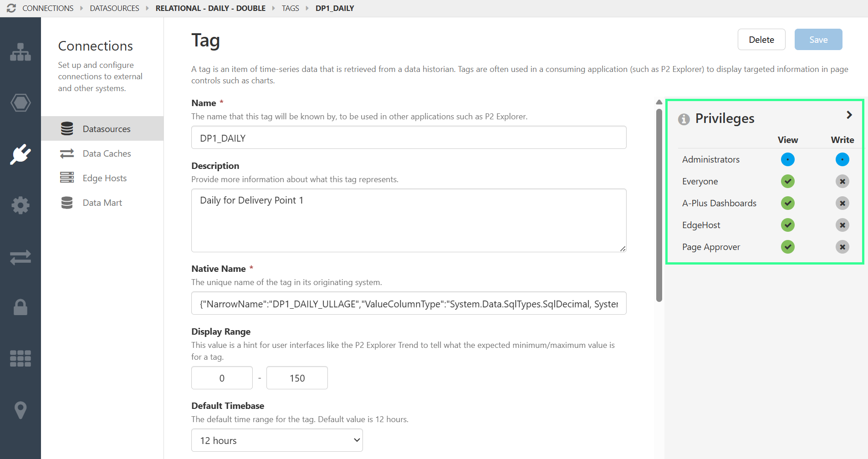Select the transfer arrows sidebar icon
This screenshot has width=868, height=459.
point(20,257)
